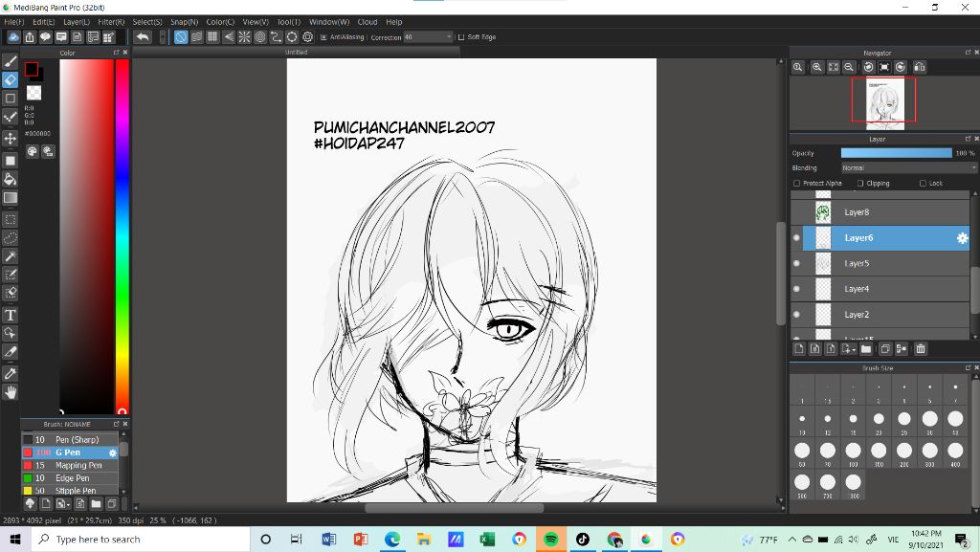Toggle Layer6 visibility dot
This screenshot has width=980, height=552.
tap(796, 238)
